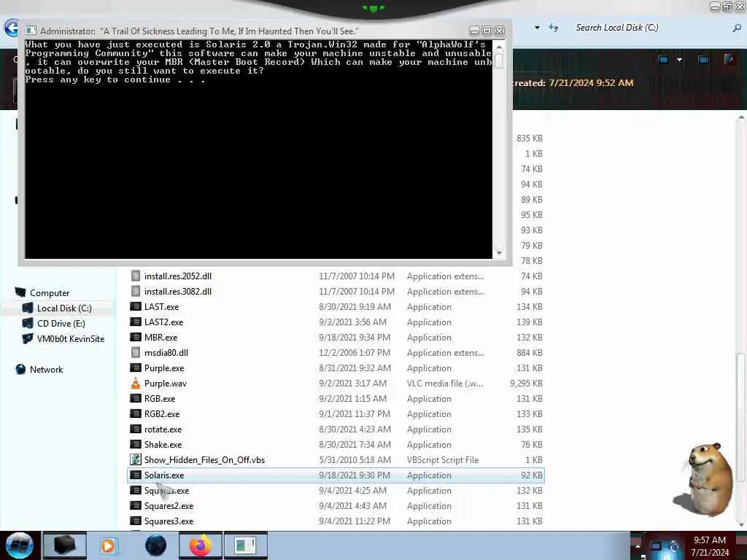The image size is (747, 560).
Task: Click the command prompt window system icon
Action: [x=31, y=31]
